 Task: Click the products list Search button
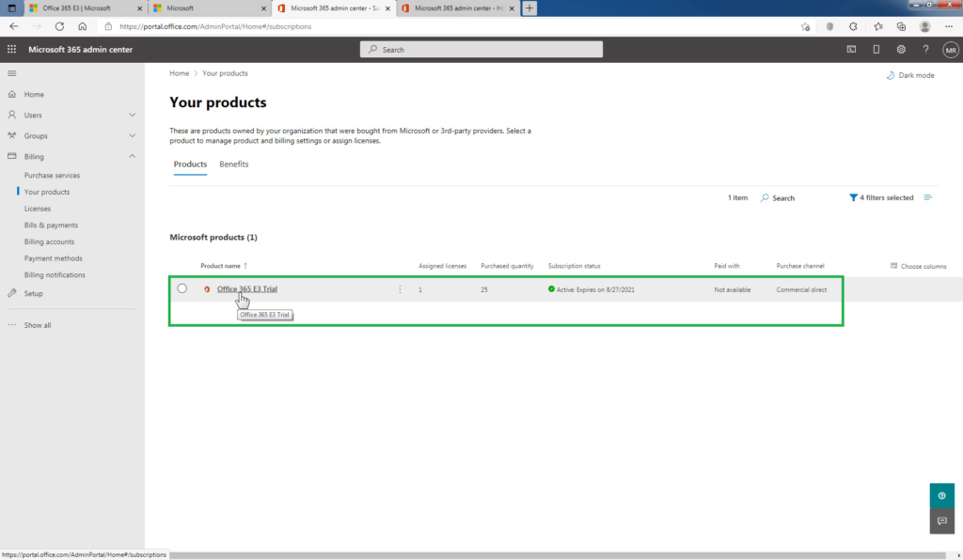[x=778, y=197]
